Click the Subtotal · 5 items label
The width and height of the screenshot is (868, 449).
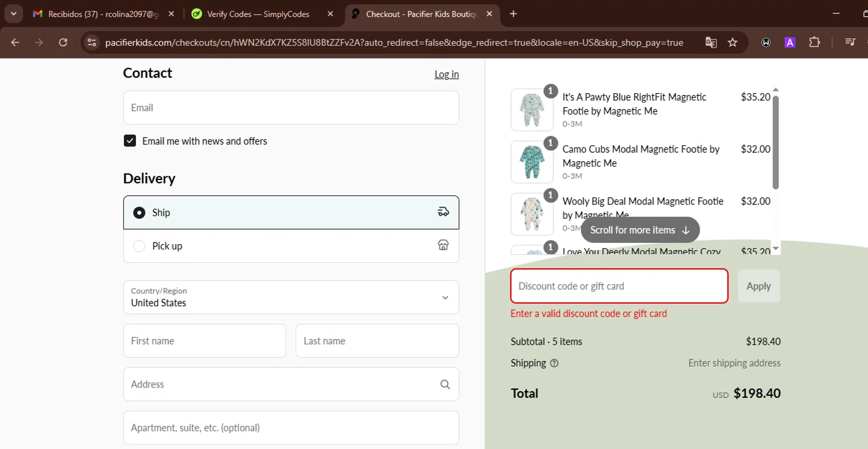click(546, 341)
